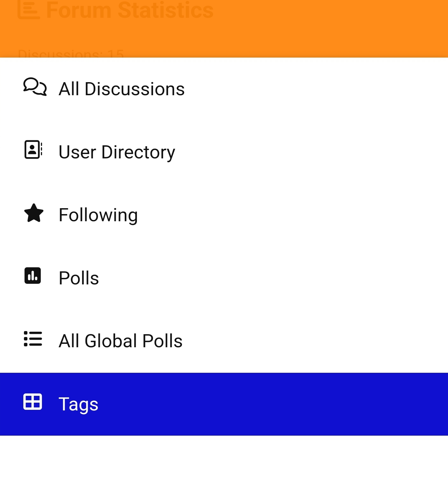
Task: Go to User Directory
Action: click(x=117, y=152)
